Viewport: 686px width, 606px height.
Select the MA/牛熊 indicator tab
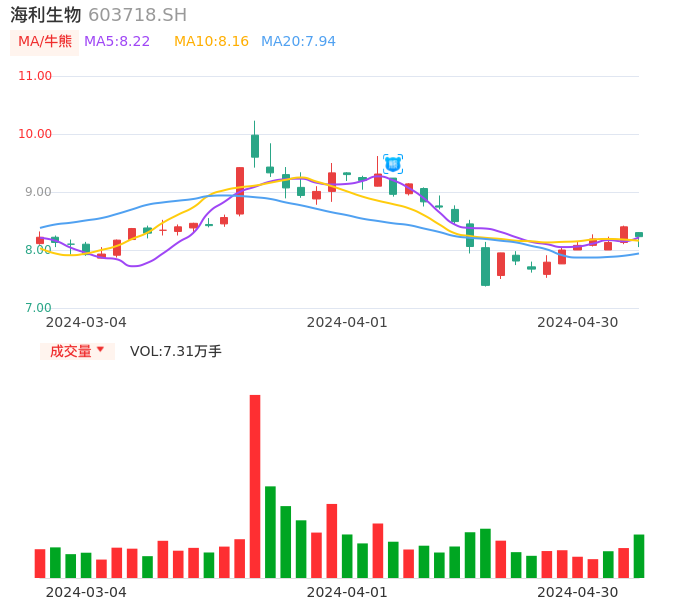(x=44, y=42)
